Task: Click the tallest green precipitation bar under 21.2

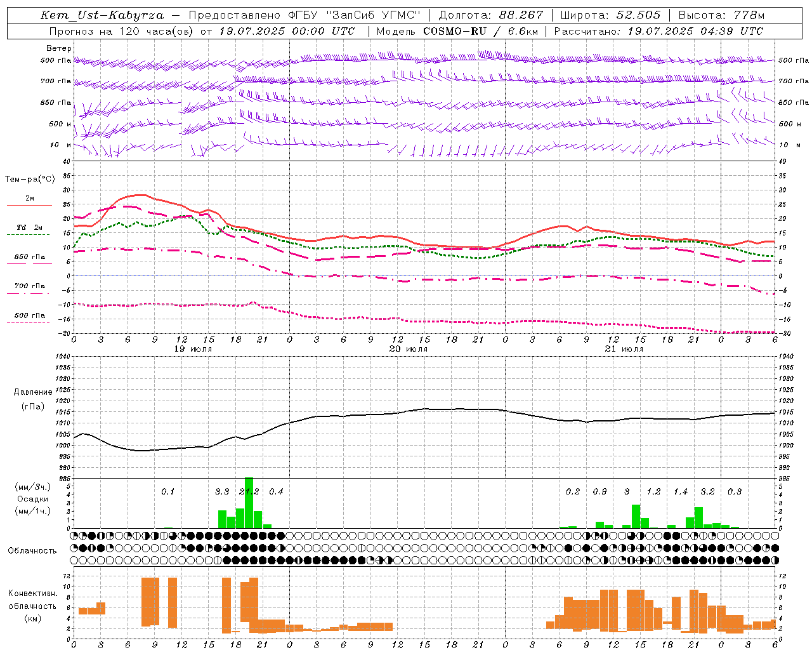Action: click(249, 503)
